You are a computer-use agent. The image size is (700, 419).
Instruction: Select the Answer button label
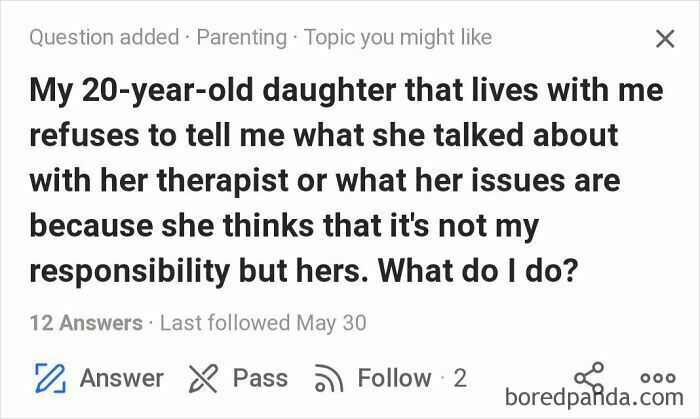pos(122,378)
